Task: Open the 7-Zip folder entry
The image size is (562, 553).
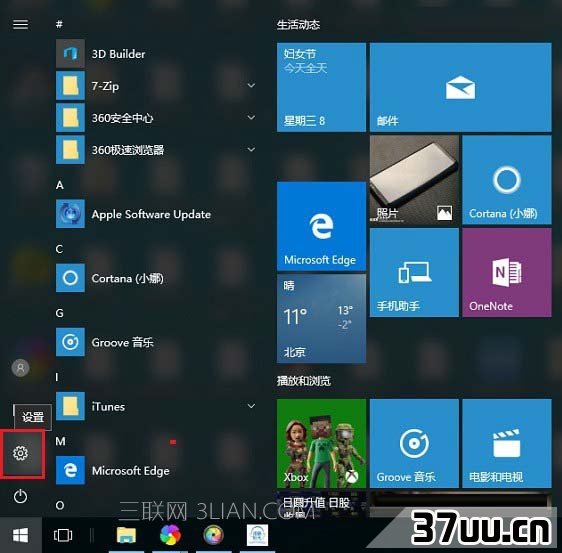Action: pyautogui.click(x=156, y=86)
